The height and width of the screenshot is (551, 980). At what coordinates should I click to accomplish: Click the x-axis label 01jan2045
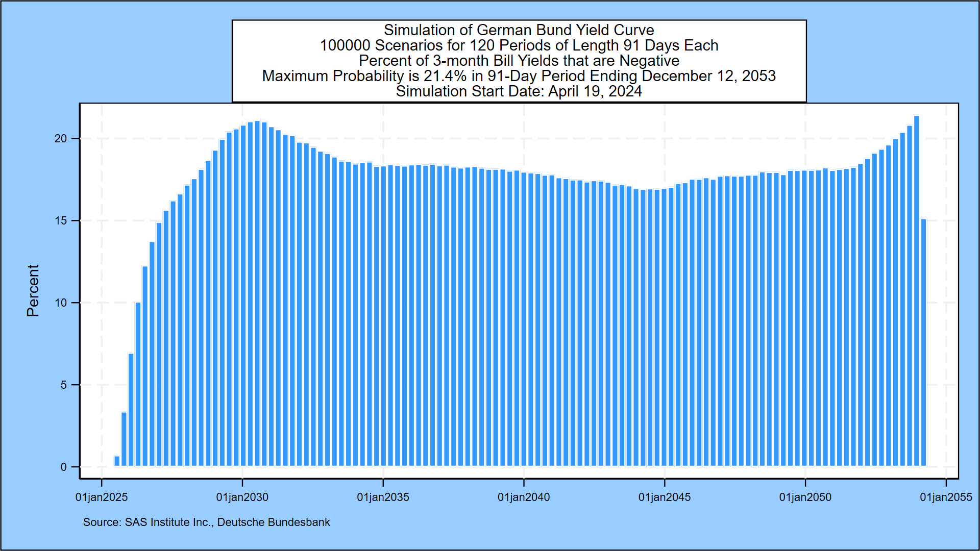click(x=665, y=497)
